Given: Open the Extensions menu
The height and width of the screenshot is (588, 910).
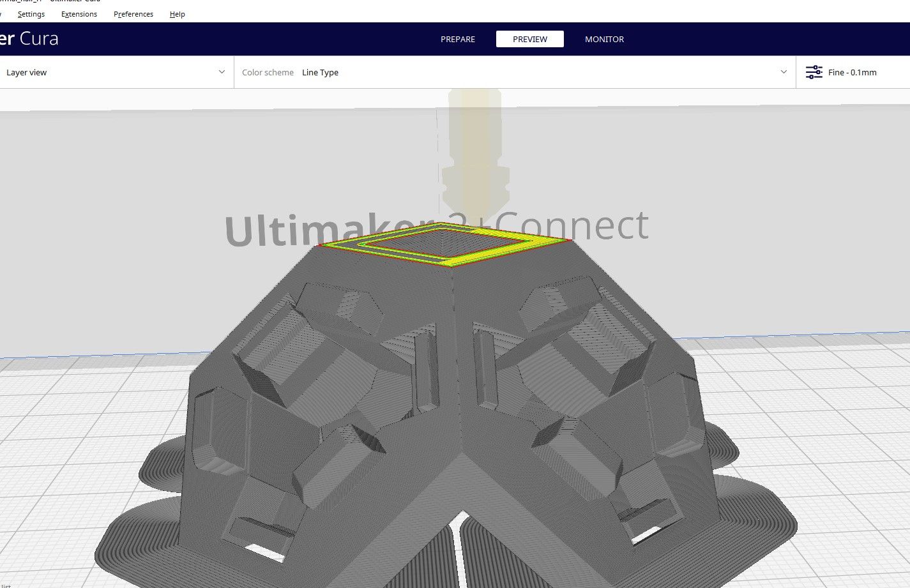Looking at the screenshot, I should 79,14.
